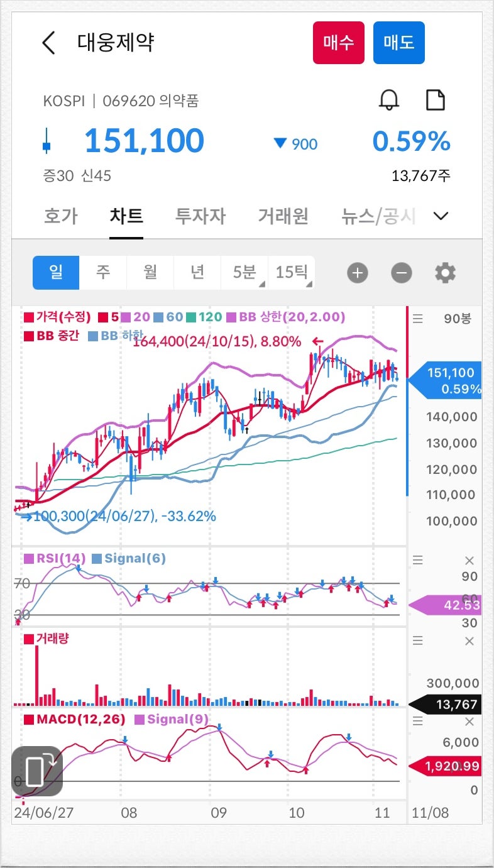Screen dimensions: 494x868
Task: Select the 주 weekly chart period
Action: pyautogui.click(x=103, y=272)
